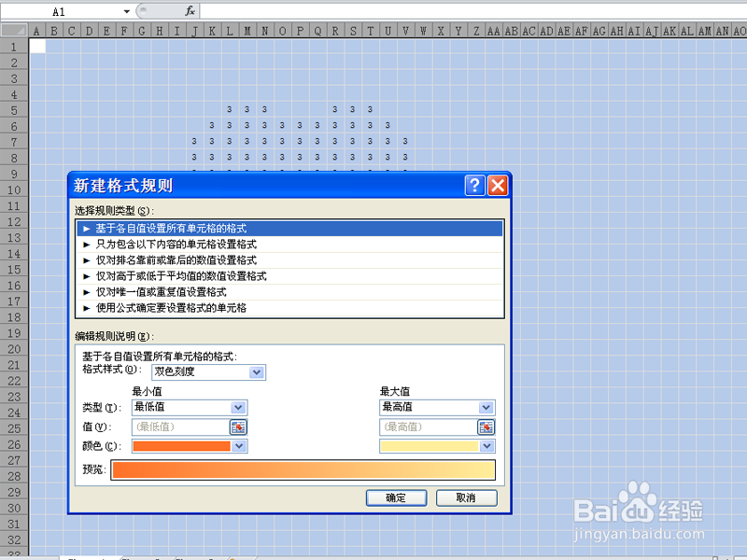The image size is (747, 560).
Task: Confirm the rule with the 确定 button
Action: pos(396,497)
